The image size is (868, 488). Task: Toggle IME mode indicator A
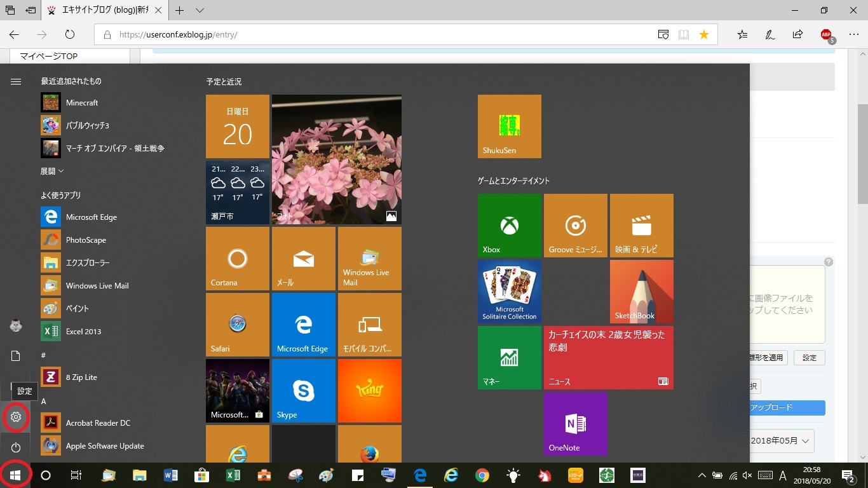point(783,475)
